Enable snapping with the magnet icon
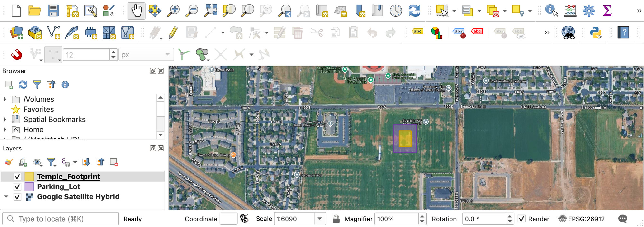This screenshot has width=644, height=227. click(16, 54)
